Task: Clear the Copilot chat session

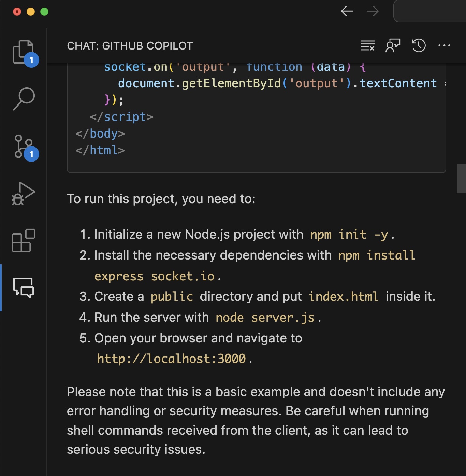Action: (367, 45)
